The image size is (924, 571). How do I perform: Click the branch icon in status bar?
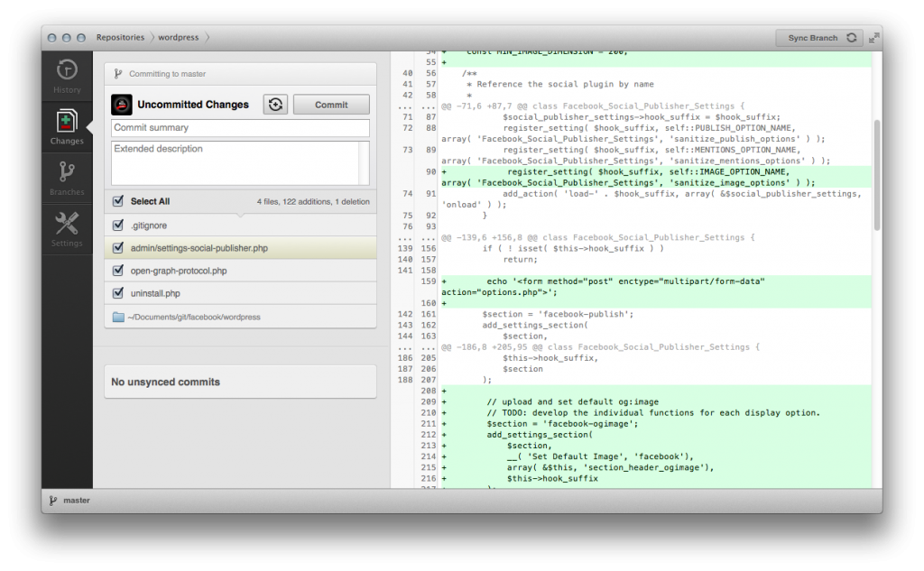point(53,501)
